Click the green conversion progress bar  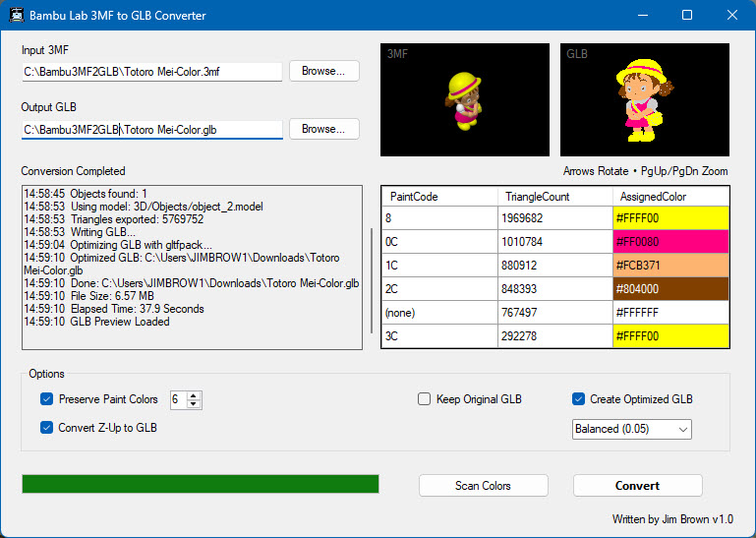tap(201, 484)
